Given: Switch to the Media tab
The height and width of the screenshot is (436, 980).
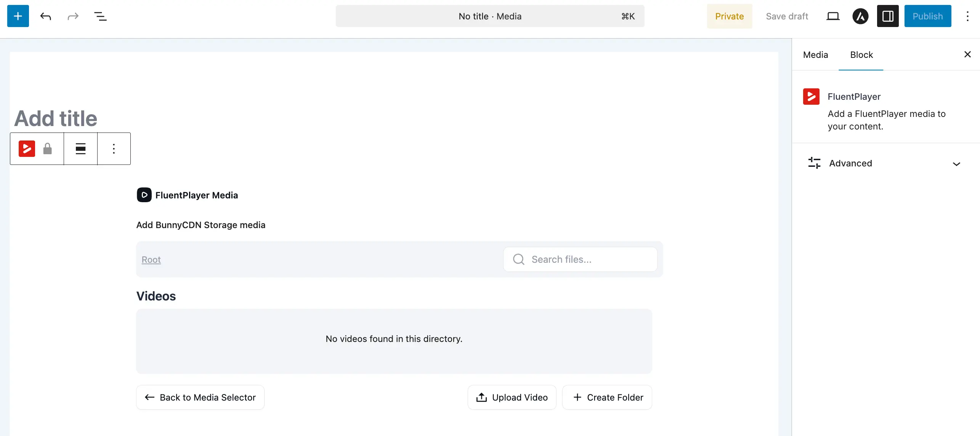Looking at the screenshot, I should (x=815, y=54).
